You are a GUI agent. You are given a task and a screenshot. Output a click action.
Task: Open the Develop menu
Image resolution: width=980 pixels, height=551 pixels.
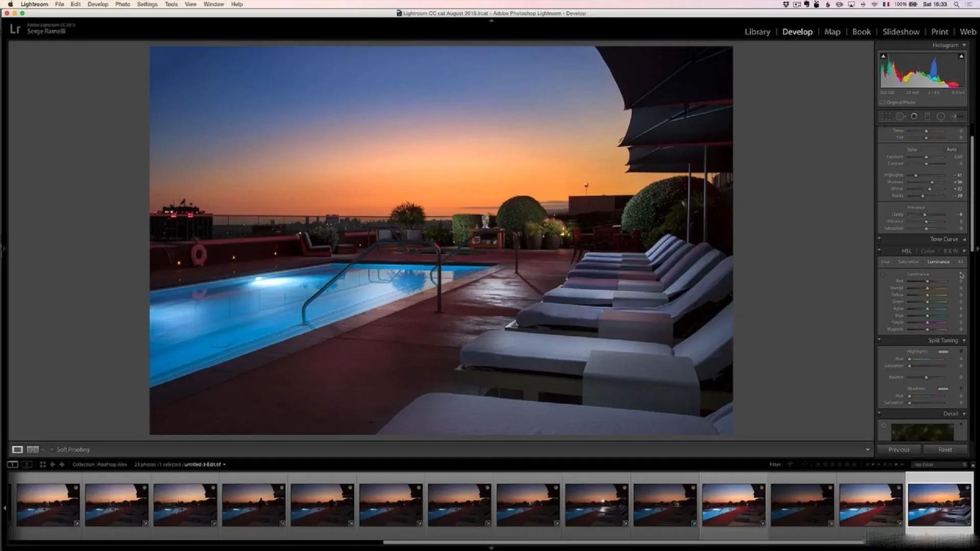point(97,5)
